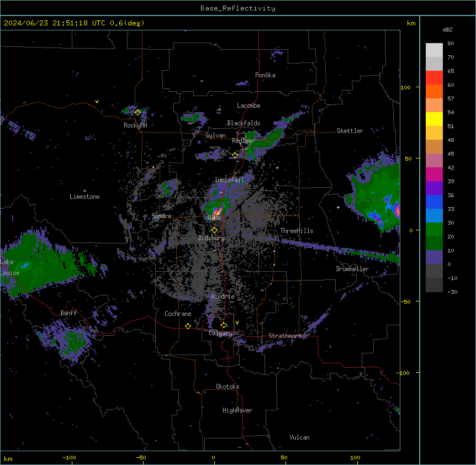Click the legend value 80
Screen dimensions: 476x465
pos(451,44)
